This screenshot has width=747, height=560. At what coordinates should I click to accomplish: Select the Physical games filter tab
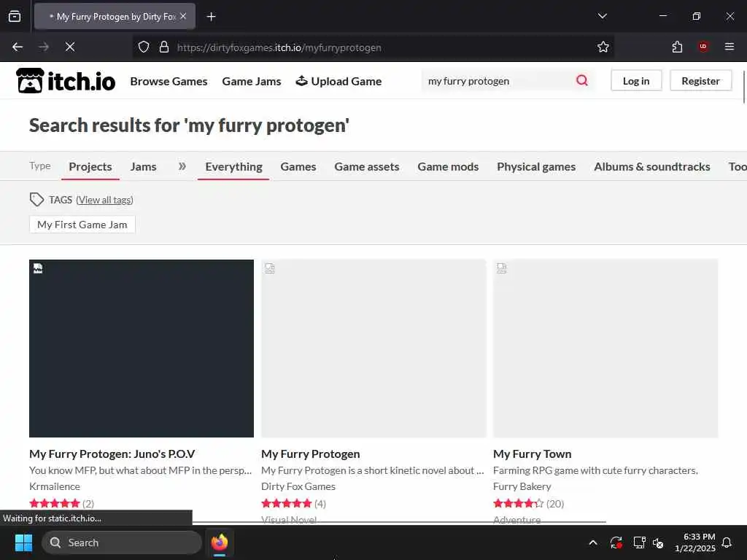coord(536,167)
